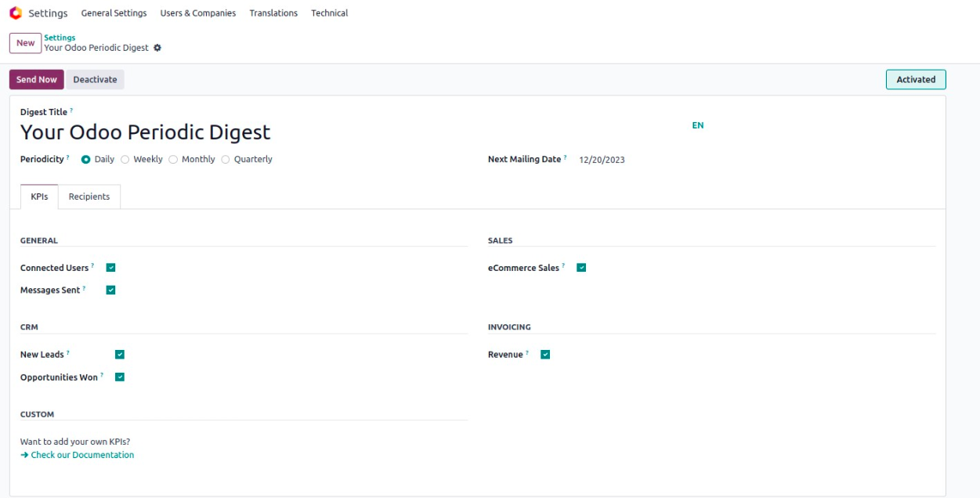Select Weekly periodicity
980x498 pixels.
[x=125, y=159]
